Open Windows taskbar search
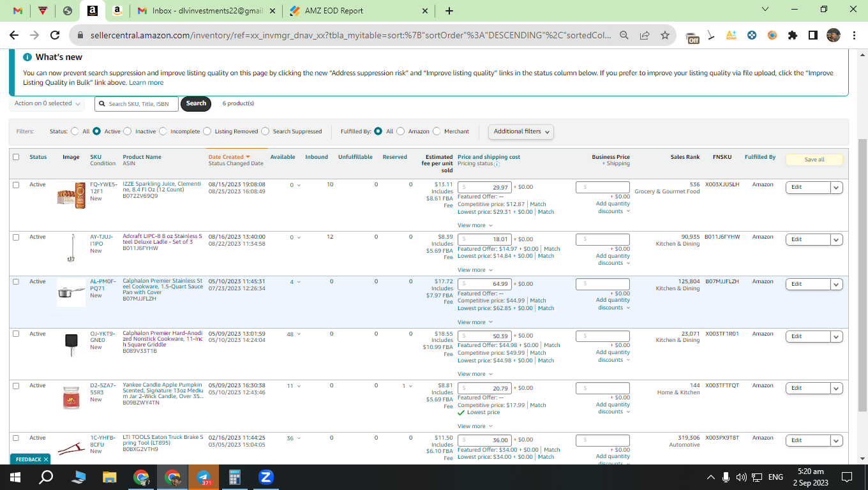Viewport: 868px width, 490px height. pos(46,477)
